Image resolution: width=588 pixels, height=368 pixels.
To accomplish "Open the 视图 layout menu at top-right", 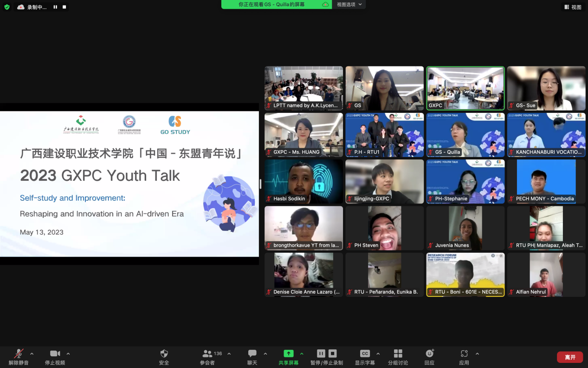I will click(573, 7).
